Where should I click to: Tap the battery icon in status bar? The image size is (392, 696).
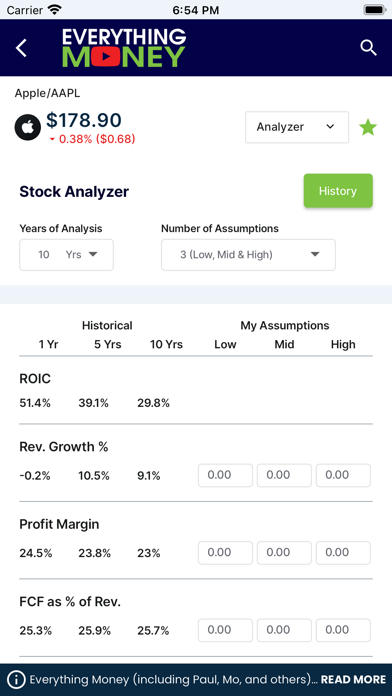click(x=375, y=9)
